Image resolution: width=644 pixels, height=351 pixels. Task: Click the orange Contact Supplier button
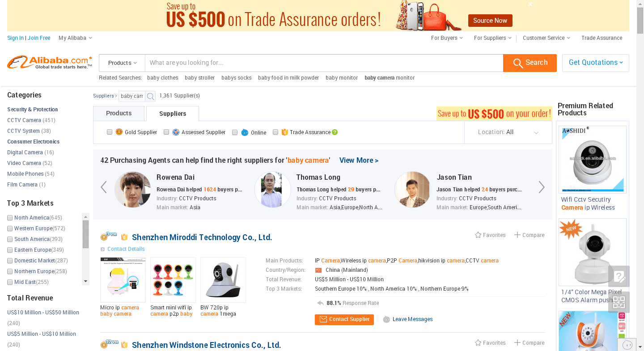pyautogui.click(x=344, y=320)
